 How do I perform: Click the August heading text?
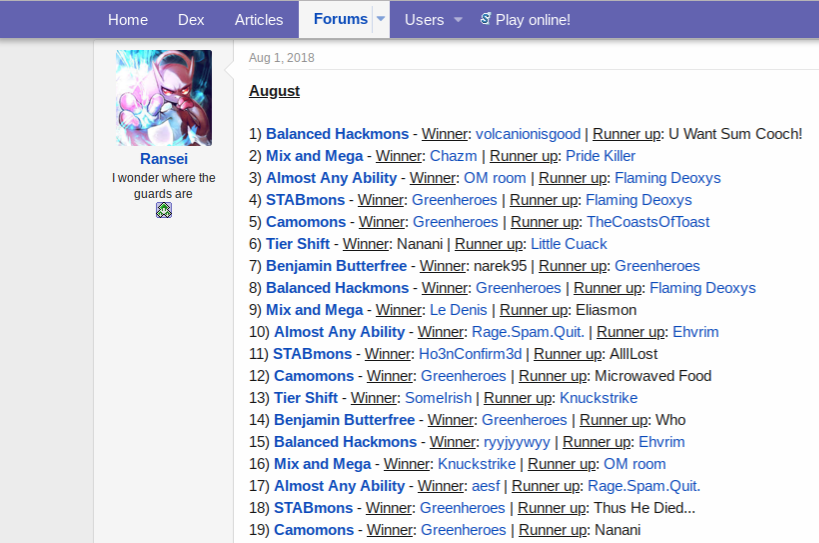point(274,91)
